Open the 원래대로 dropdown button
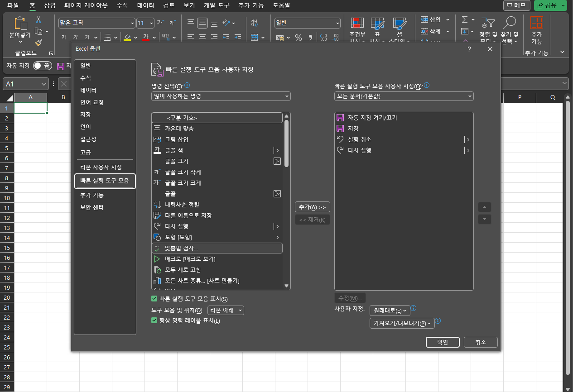Screen dimensions: 573x392 [390, 311]
